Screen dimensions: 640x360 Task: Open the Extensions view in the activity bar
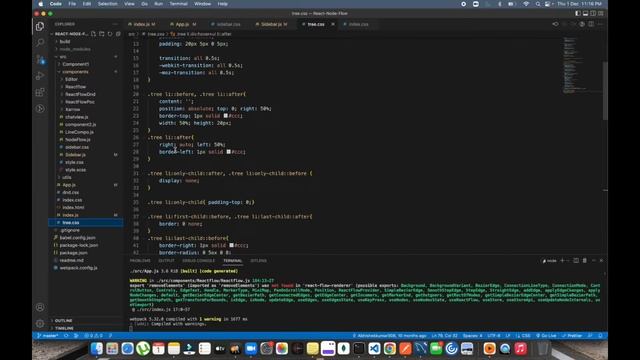point(40,92)
